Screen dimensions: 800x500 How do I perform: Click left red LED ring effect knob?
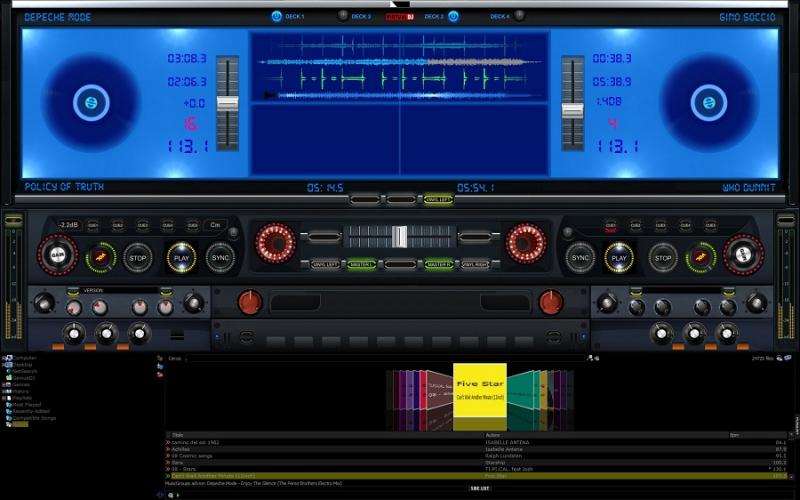point(276,243)
